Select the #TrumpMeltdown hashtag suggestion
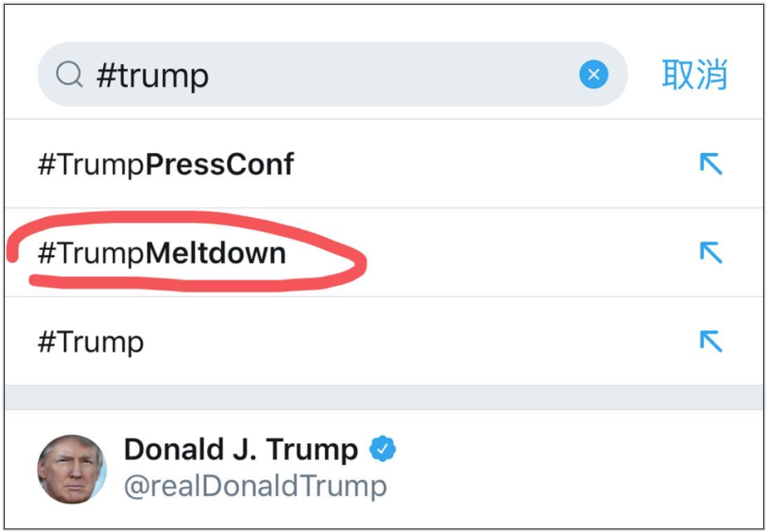This screenshot has height=532, width=768. coord(162,253)
